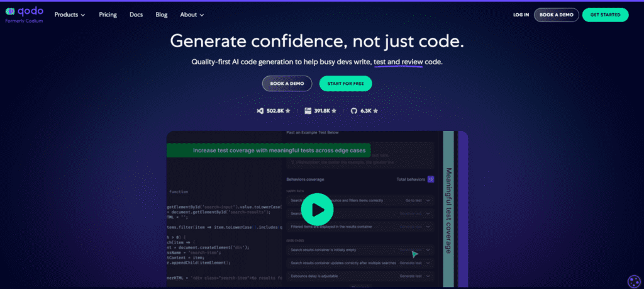This screenshot has height=289, width=644.
Task: Select the vertical Meaningful test coverage tab
Action: tap(448, 210)
